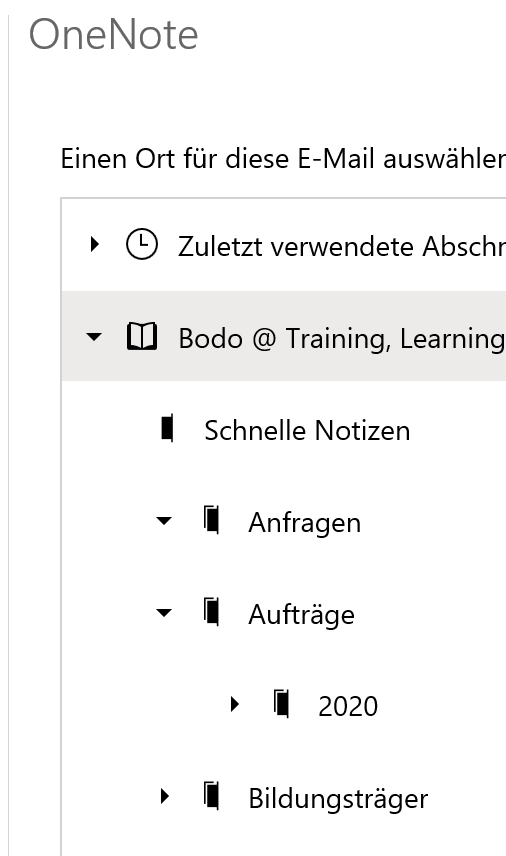Expand Zuletzt verwendete Abschnitte with its arrow
This screenshot has height=856, width=506.
pos(94,244)
